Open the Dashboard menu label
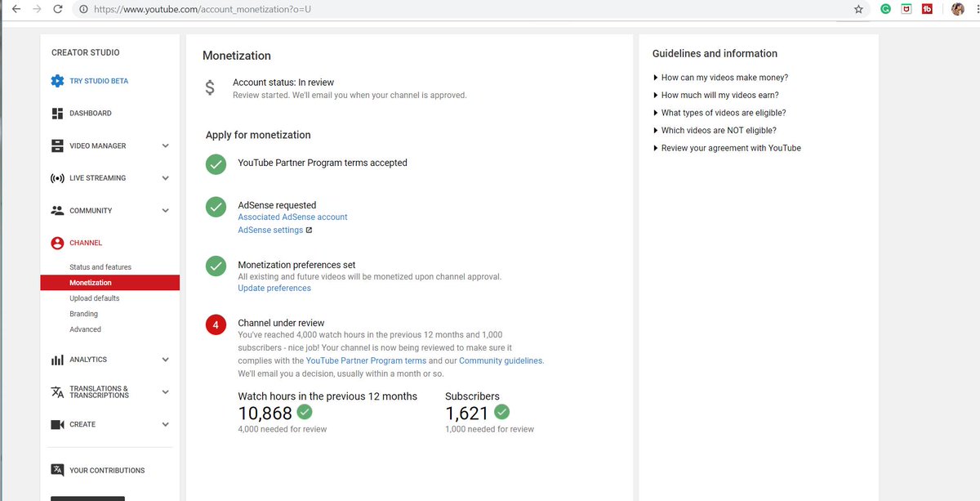980x501 pixels. point(91,113)
